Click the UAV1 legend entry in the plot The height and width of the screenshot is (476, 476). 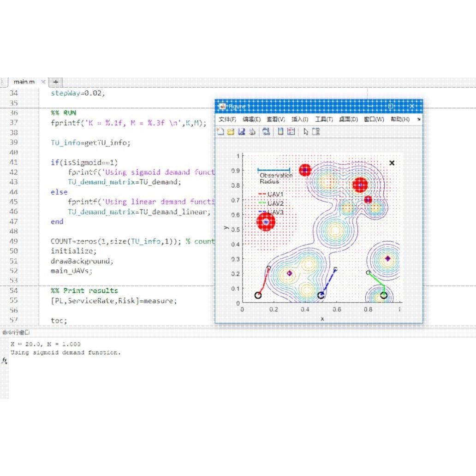point(271,194)
